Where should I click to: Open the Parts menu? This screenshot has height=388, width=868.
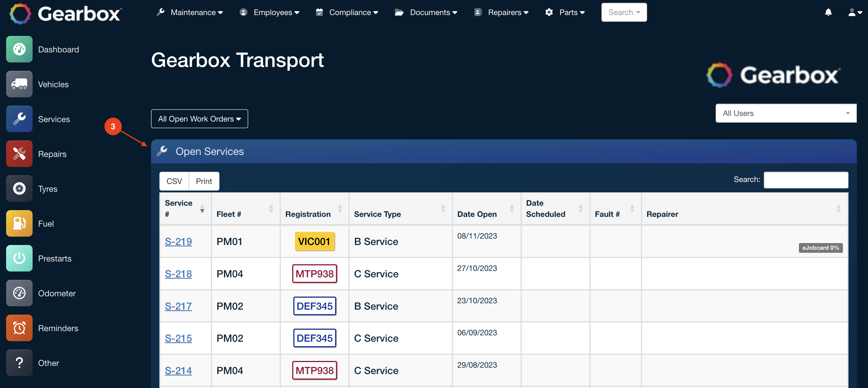tap(565, 13)
